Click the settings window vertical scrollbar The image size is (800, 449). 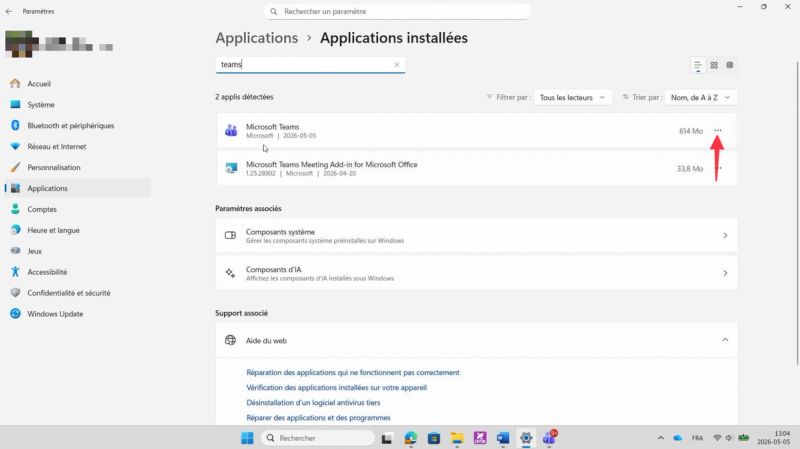797,213
